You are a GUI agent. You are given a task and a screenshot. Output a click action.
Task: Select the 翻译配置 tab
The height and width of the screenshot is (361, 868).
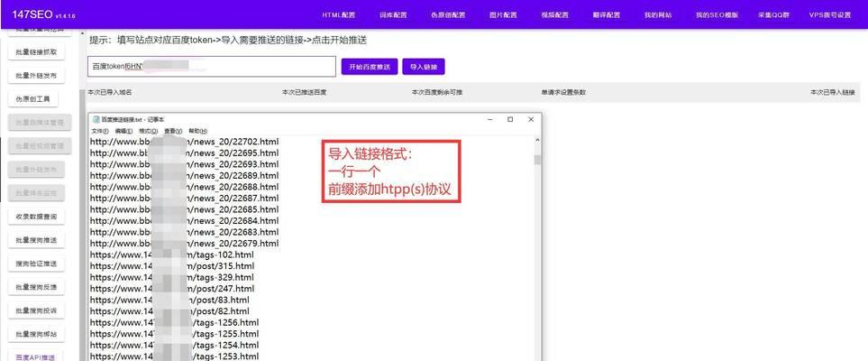click(607, 15)
